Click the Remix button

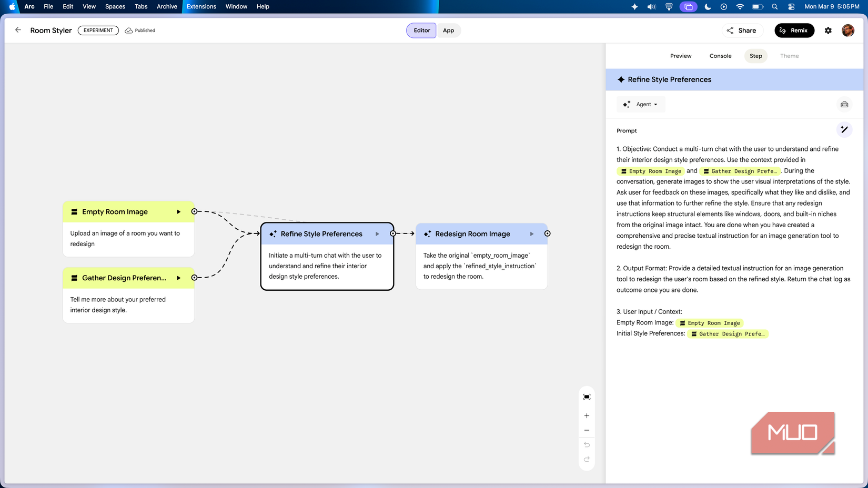[794, 30]
